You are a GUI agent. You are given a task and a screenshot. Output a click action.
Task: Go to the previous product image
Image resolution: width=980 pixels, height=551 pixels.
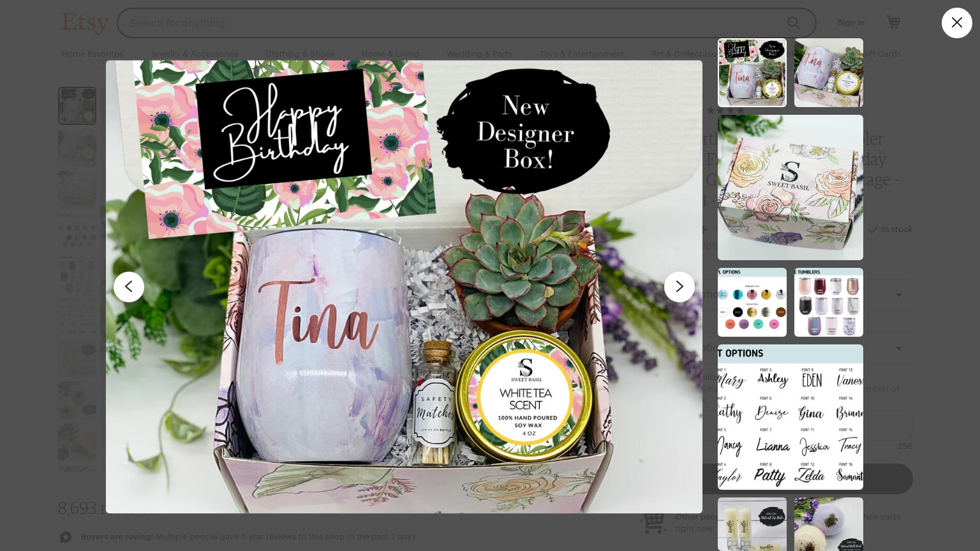[x=129, y=287]
